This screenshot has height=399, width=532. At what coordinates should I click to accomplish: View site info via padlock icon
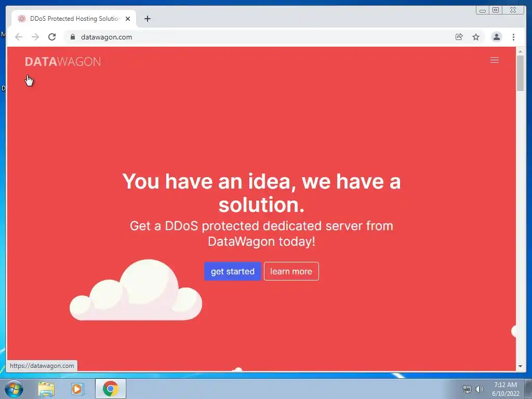click(73, 37)
